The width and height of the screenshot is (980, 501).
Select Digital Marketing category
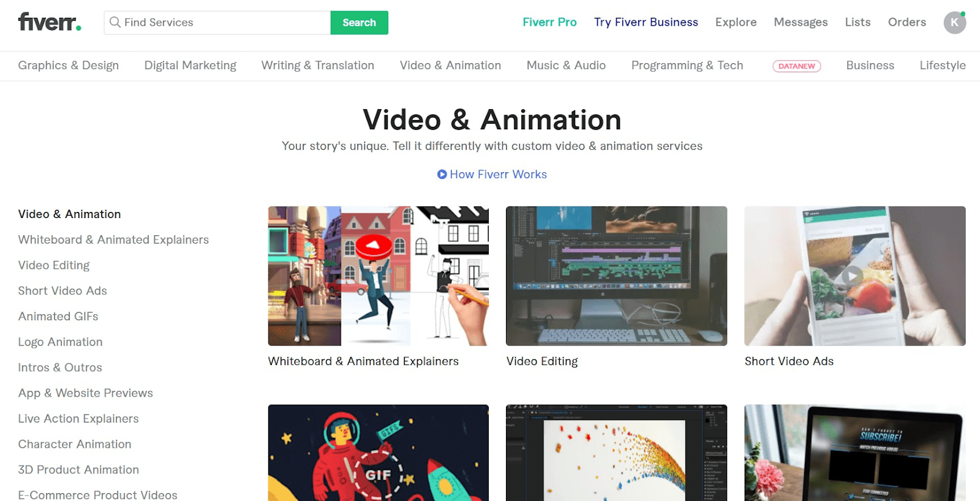click(190, 66)
